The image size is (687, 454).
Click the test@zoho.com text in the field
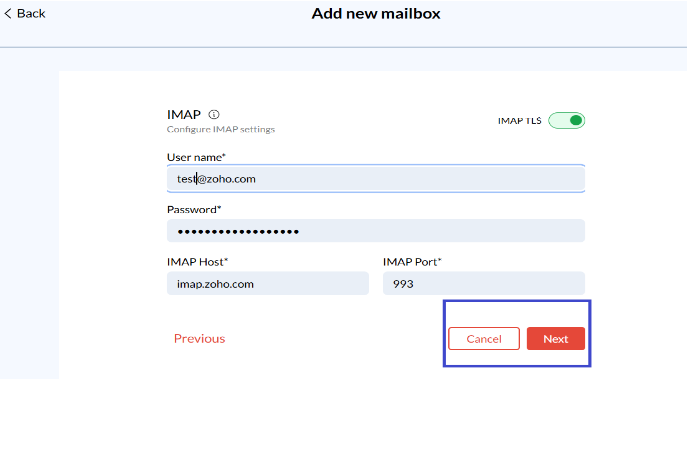point(210,178)
